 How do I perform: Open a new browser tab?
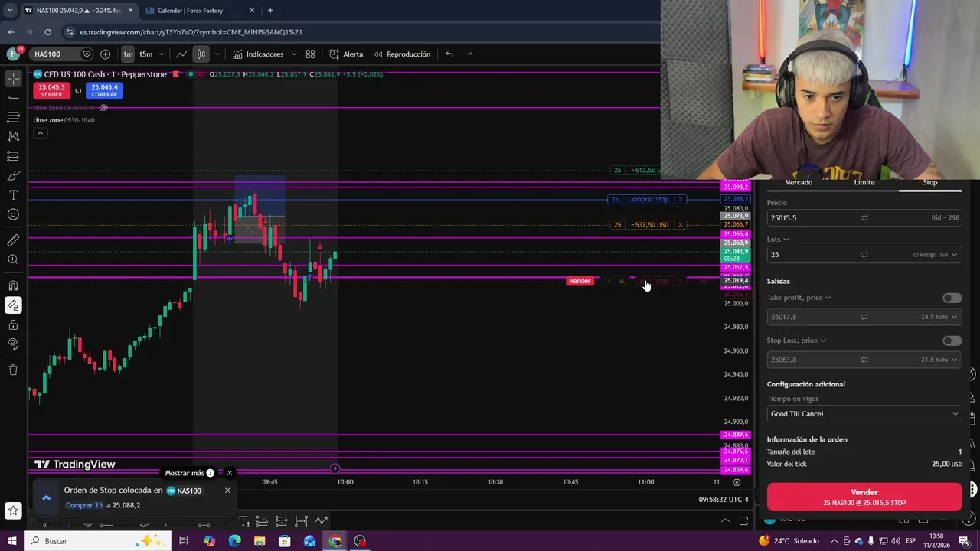click(270, 11)
